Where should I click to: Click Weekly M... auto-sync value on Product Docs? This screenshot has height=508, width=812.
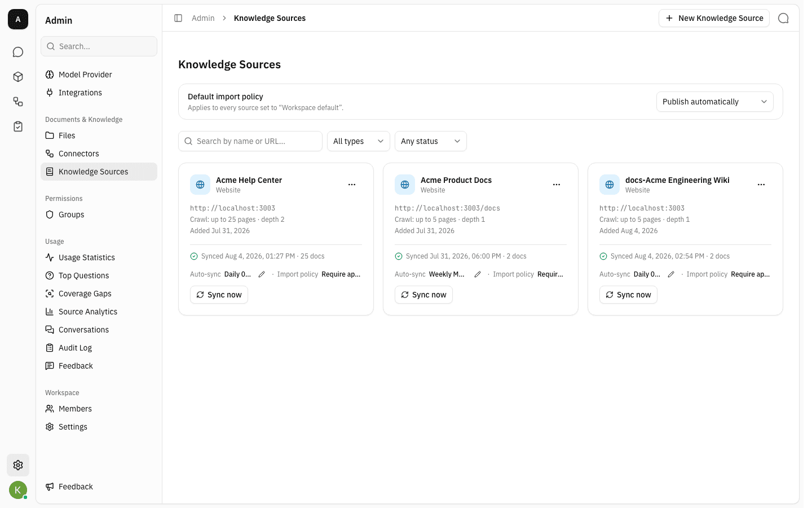(447, 274)
